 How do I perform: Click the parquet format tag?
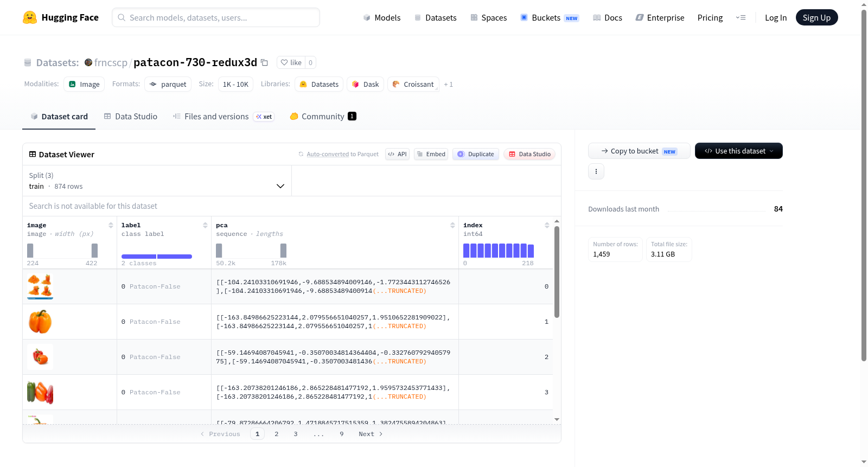[168, 84]
